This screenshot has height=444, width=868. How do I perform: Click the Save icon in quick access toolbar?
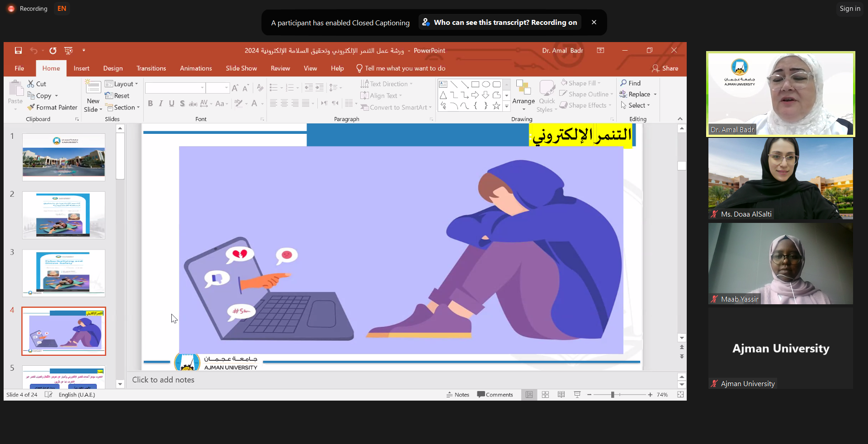coord(18,51)
